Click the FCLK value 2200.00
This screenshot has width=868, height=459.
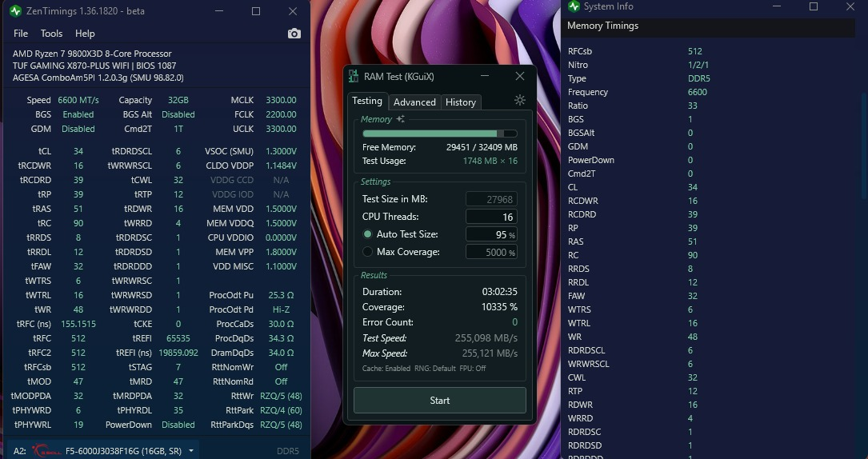(281, 114)
